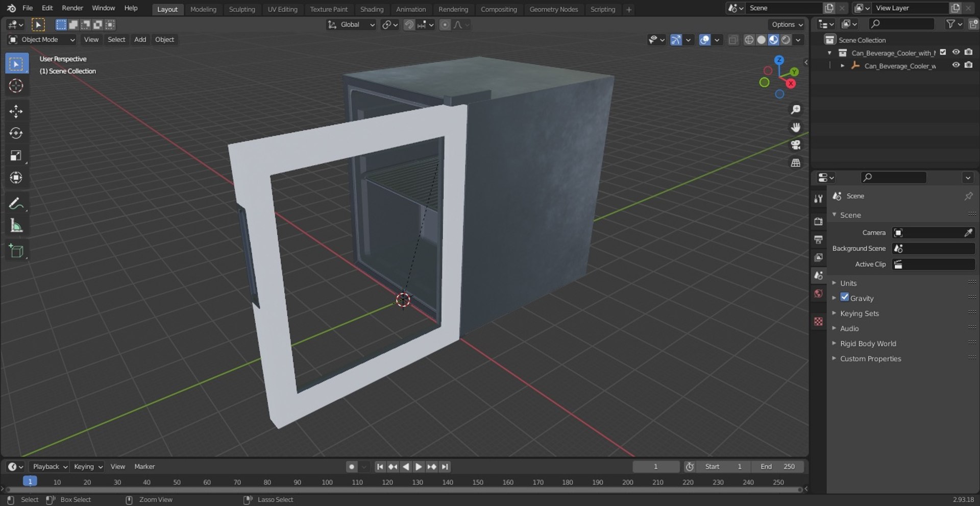This screenshot has height=506, width=980.
Task: Switch to material preview shading
Action: 773,40
